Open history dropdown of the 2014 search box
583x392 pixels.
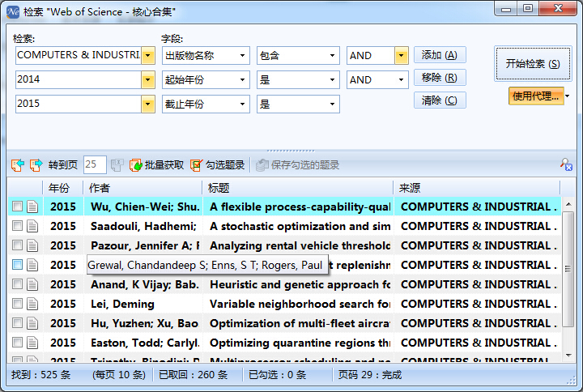point(148,79)
